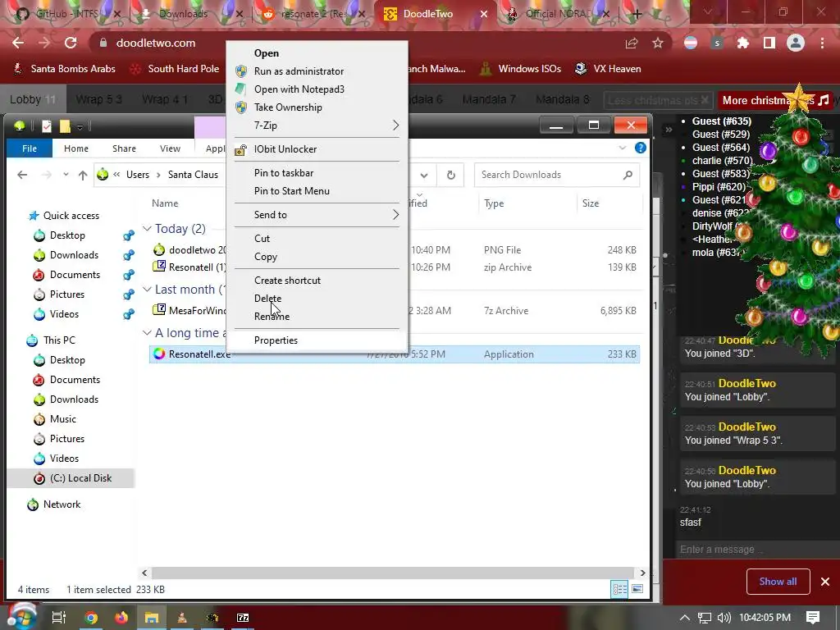
Task: Expand the Send to submenu arrow
Action: (395, 215)
